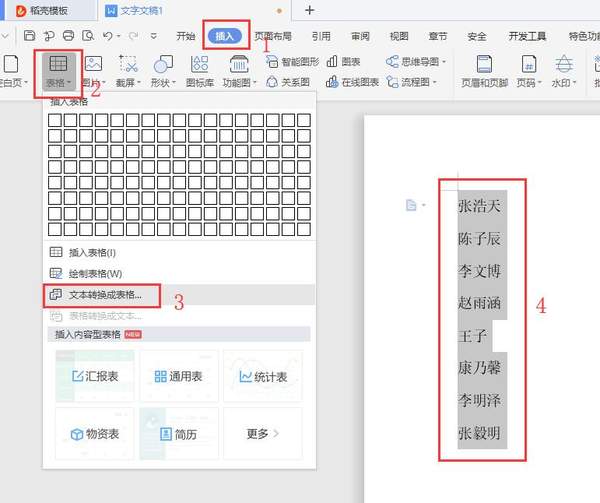This screenshot has width=600, height=503.
Task: Click 更多 to see more templates
Action: pos(262,433)
